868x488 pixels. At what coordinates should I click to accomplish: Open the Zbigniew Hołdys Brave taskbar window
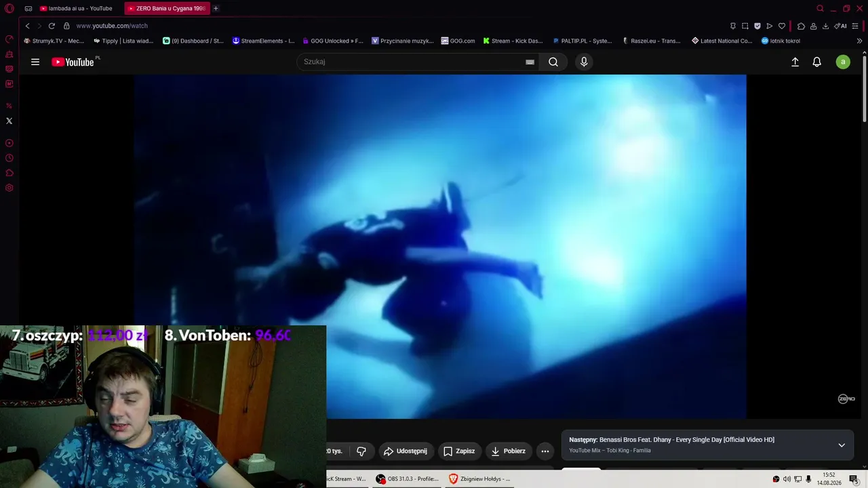480,479
